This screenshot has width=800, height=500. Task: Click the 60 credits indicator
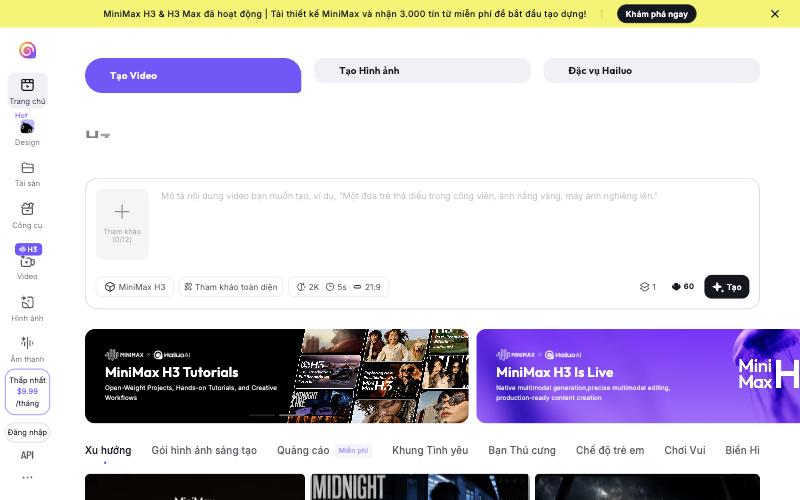tap(683, 286)
